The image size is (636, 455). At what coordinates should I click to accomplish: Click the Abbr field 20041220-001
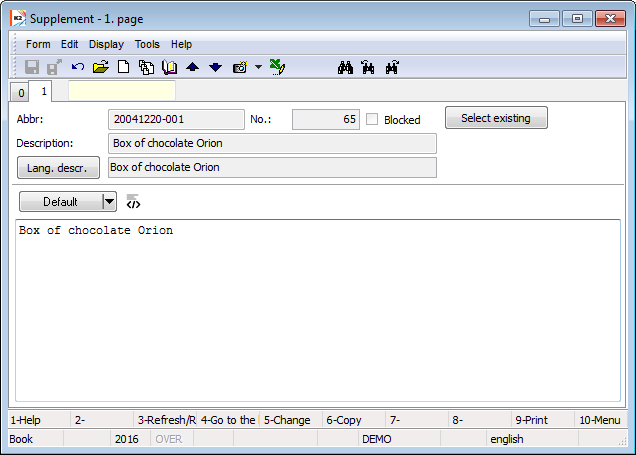(176, 119)
